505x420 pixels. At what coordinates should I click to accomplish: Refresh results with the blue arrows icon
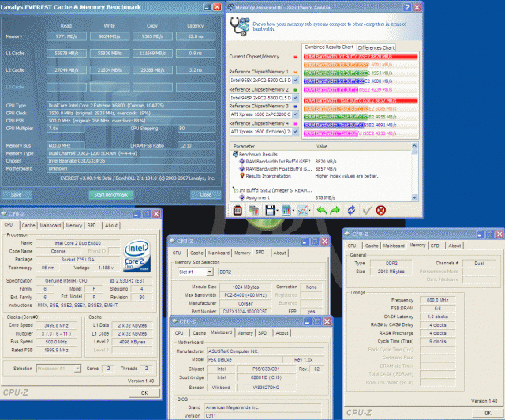tap(351, 211)
